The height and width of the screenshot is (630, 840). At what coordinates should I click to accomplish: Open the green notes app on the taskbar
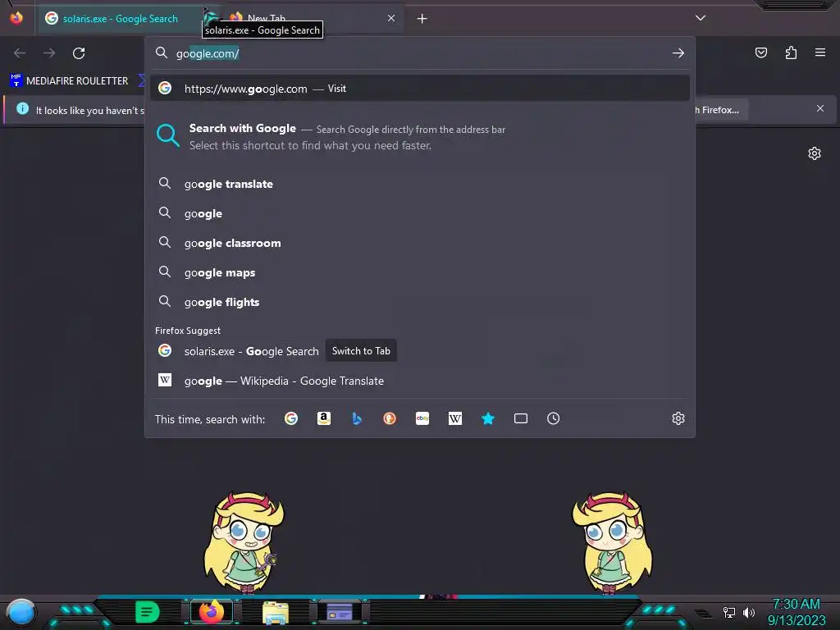pyautogui.click(x=148, y=612)
